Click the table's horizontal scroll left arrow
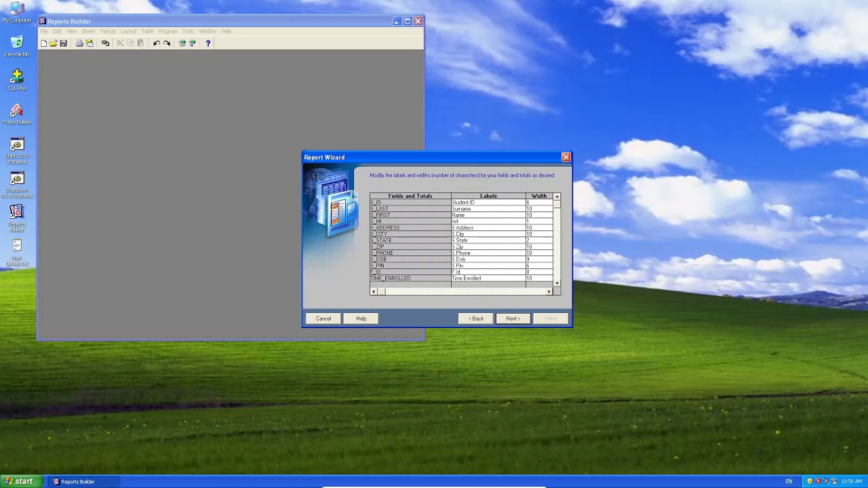This screenshot has height=488, width=868. pos(373,291)
